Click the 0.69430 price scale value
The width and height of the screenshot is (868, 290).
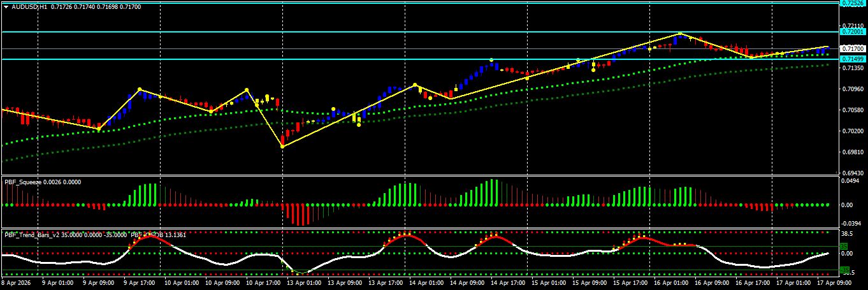[x=853, y=173]
